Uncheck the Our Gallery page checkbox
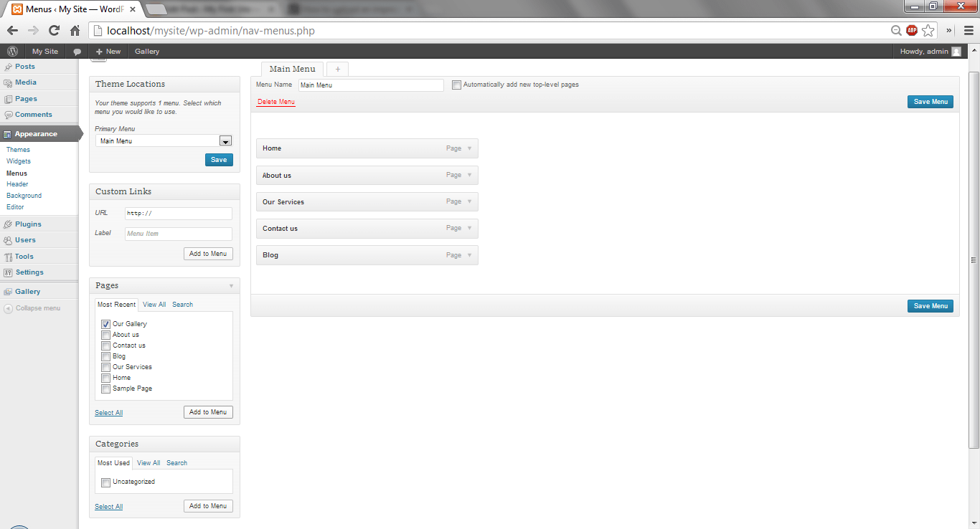This screenshot has height=529, width=980. (x=106, y=325)
